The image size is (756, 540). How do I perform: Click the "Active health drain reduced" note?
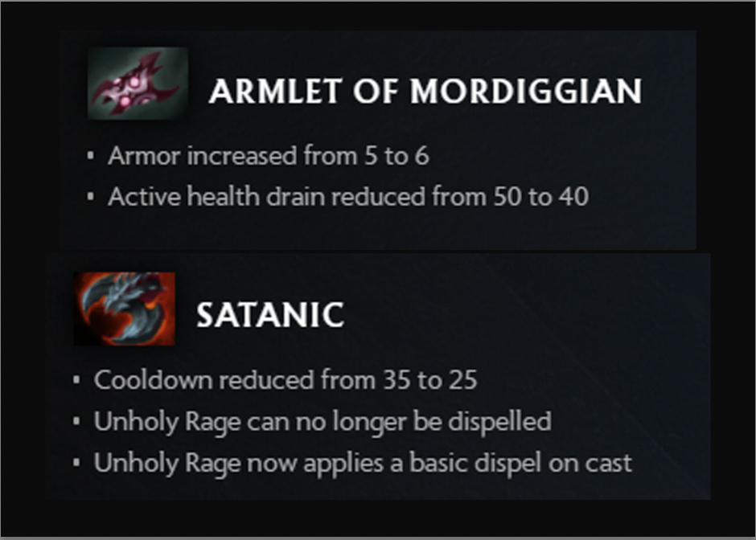coord(347,196)
